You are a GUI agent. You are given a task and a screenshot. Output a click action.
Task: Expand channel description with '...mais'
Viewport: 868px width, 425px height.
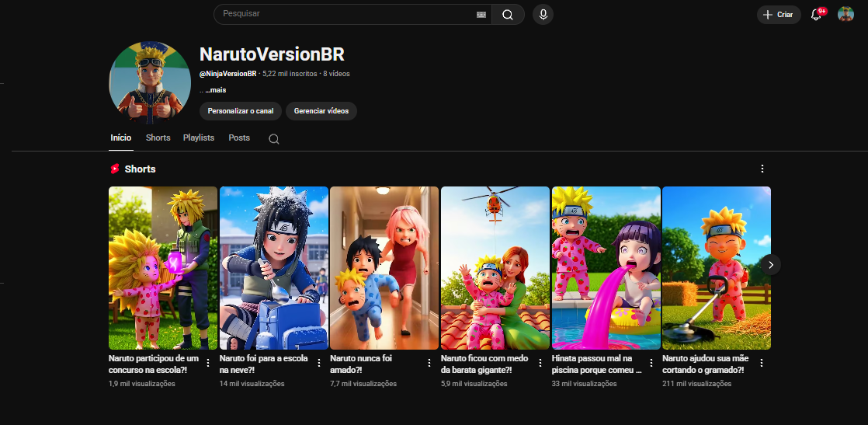tap(215, 90)
